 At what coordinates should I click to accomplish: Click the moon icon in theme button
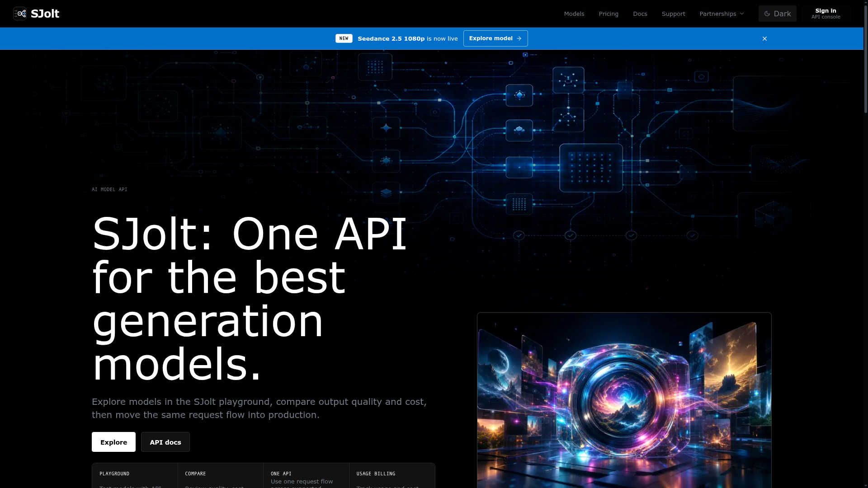[767, 14]
